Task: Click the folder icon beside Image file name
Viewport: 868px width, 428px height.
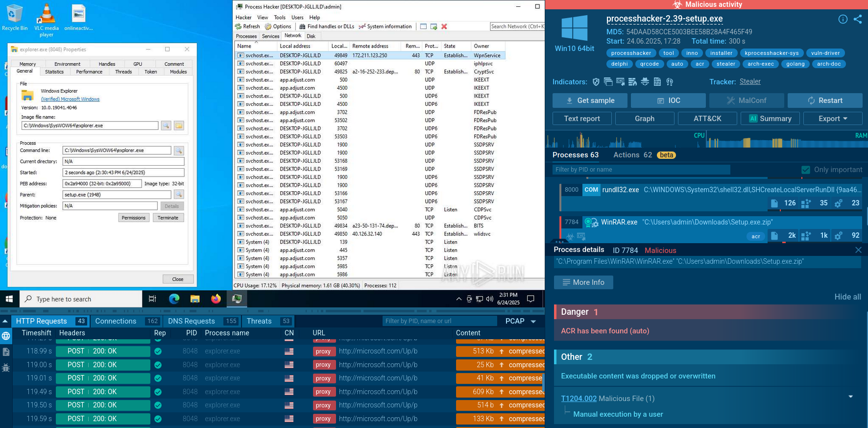Action: (179, 126)
